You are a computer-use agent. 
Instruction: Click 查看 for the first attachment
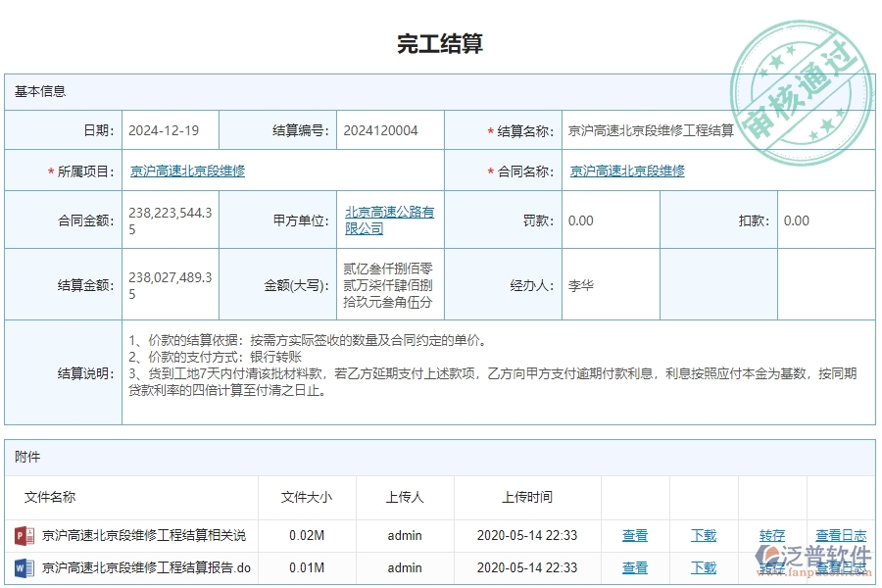coord(634,536)
